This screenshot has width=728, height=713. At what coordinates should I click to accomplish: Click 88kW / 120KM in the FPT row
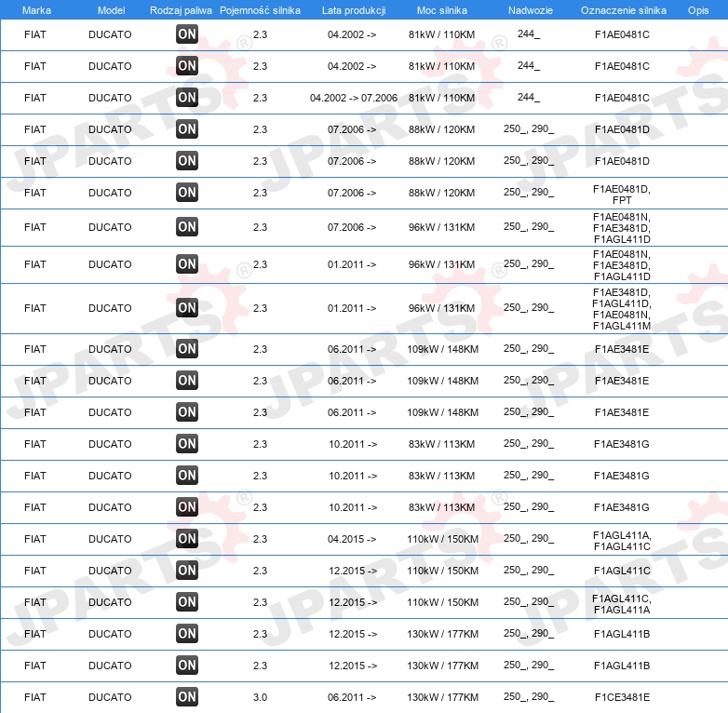(441, 193)
